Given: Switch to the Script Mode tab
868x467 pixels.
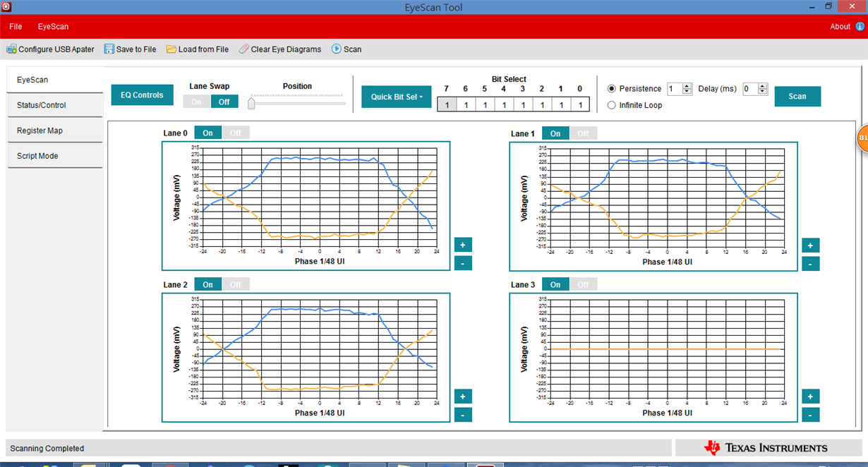Looking at the screenshot, I should [x=54, y=156].
